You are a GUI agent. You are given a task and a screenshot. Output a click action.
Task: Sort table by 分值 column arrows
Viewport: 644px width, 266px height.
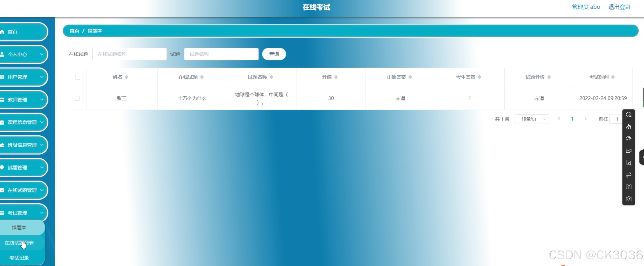pyautogui.click(x=336, y=77)
